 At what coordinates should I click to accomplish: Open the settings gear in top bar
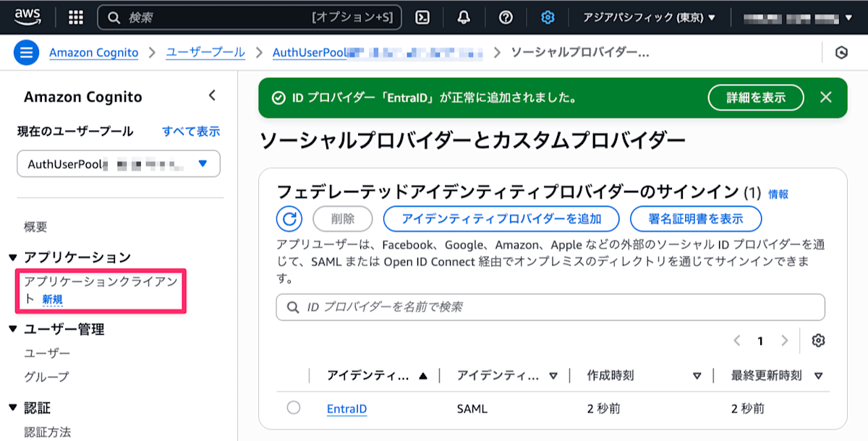tap(548, 17)
